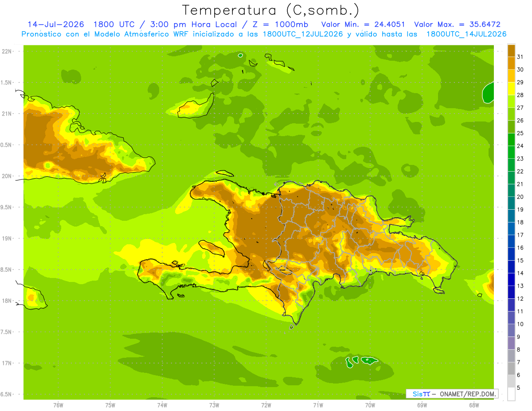Click the "18N" latitude label
Screen dimensions: 532x411
point(6,301)
